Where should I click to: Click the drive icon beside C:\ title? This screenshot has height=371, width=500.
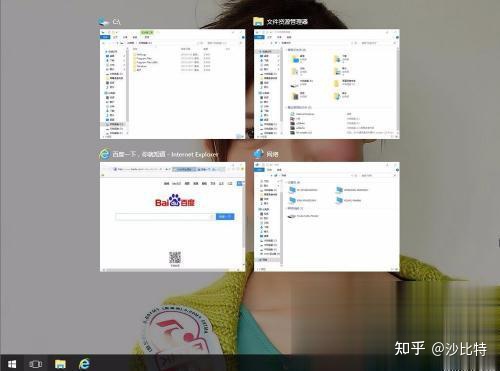point(104,22)
